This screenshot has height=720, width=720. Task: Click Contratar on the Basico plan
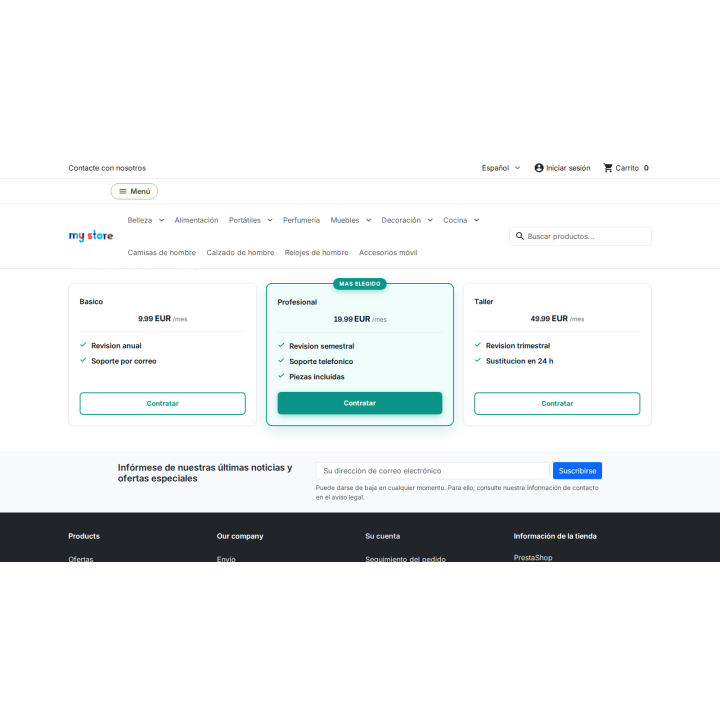click(x=163, y=404)
